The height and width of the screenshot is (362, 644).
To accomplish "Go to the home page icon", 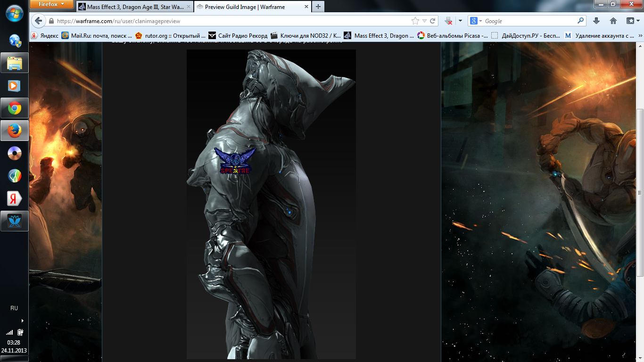I will pyautogui.click(x=613, y=21).
